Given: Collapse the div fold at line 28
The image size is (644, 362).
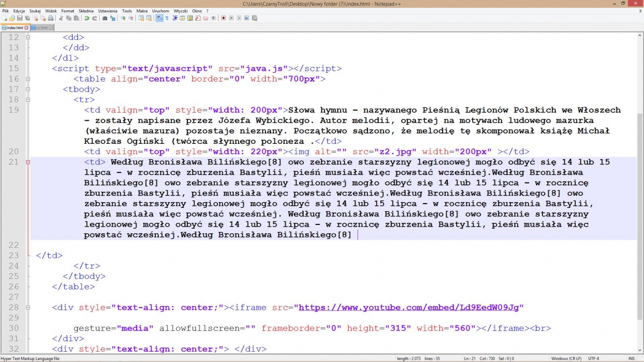Looking at the screenshot, I should (x=28, y=307).
